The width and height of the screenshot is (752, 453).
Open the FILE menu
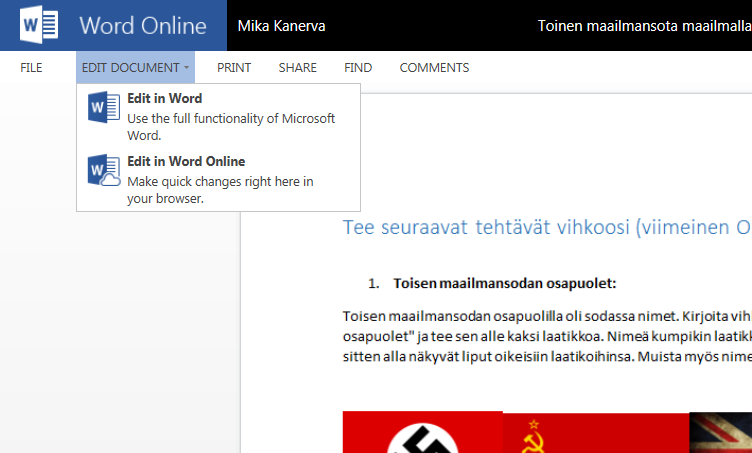(x=31, y=68)
